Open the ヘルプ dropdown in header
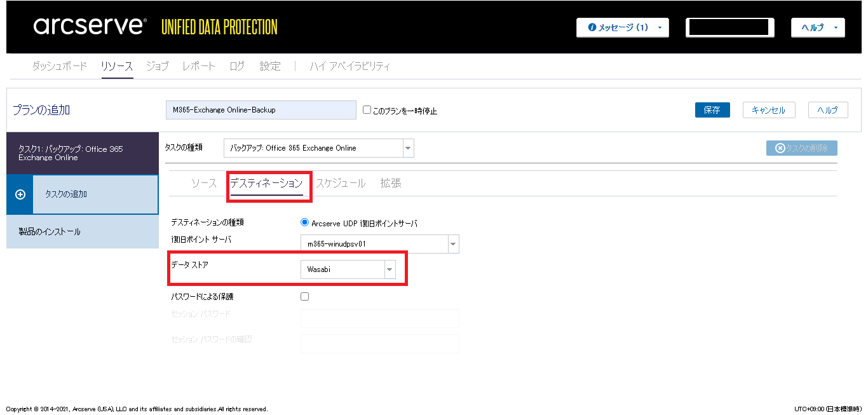Screen dimensions: 868x415 pyautogui.click(x=818, y=27)
